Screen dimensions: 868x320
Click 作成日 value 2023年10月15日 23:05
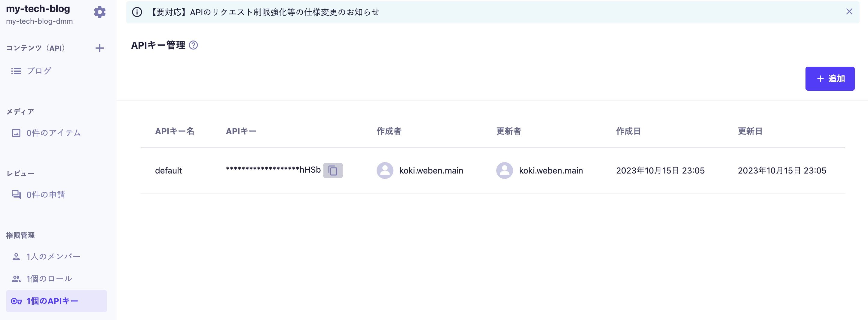pyautogui.click(x=660, y=171)
